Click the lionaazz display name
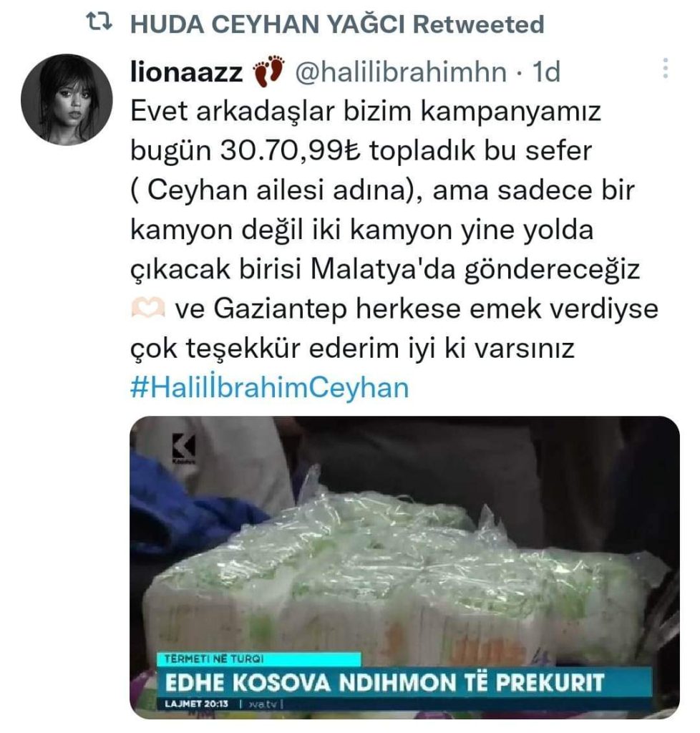The height and width of the screenshot is (733, 700). [x=186, y=72]
